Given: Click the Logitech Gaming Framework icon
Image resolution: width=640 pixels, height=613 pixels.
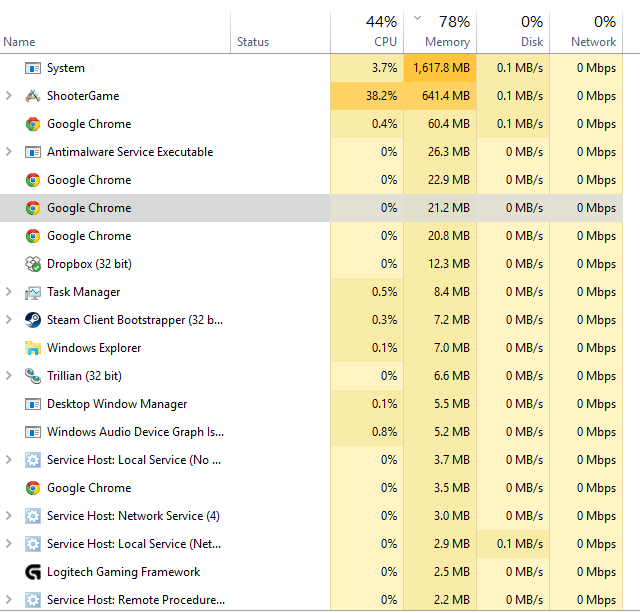Looking at the screenshot, I should 33,572.
